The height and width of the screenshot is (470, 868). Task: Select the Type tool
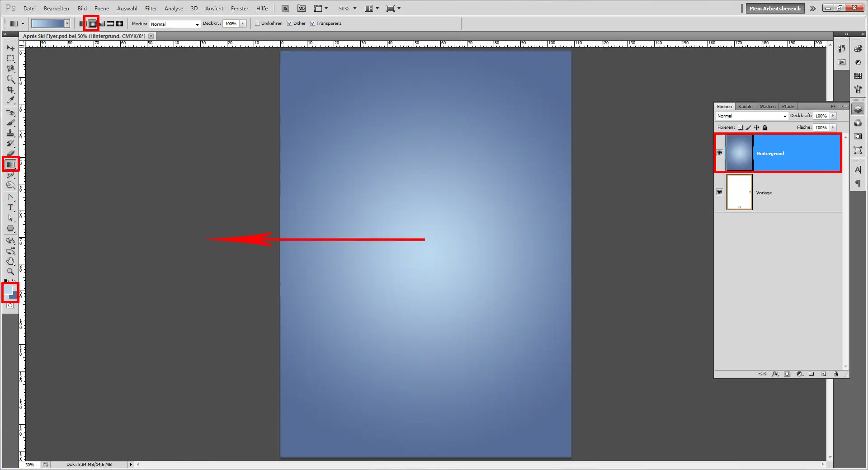pos(10,207)
